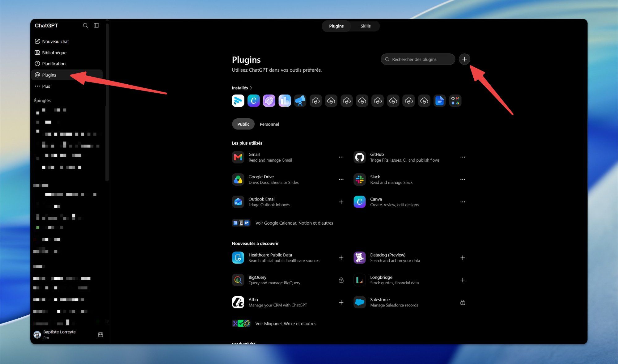This screenshot has height=364, width=618.
Task: Add the Longbridge plugin
Action: [x=463, y=280]
